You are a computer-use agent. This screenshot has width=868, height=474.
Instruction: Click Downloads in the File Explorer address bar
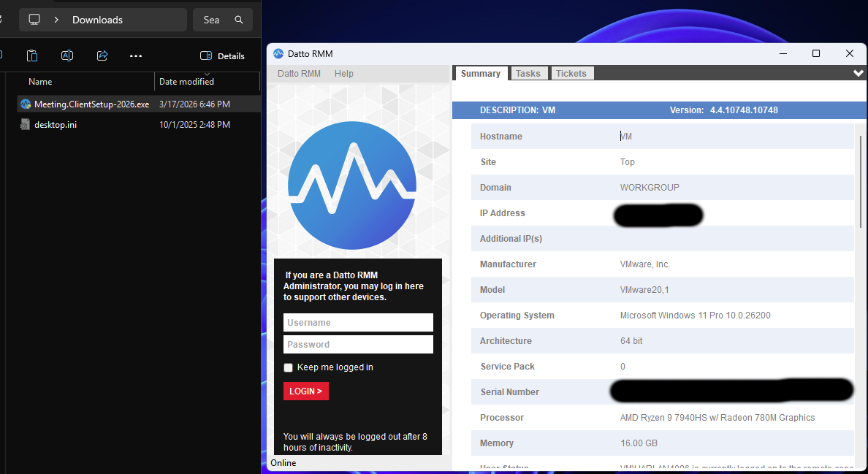[97, 20]
